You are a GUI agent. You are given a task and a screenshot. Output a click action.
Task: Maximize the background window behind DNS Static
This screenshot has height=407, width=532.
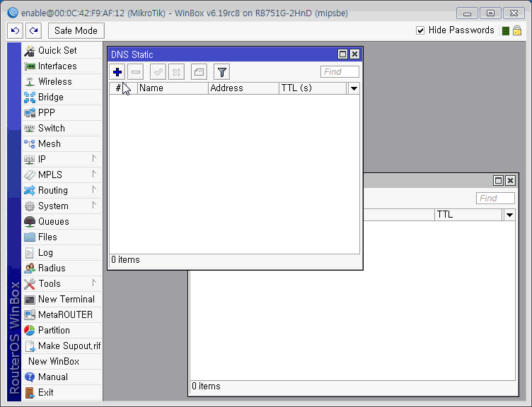tap(498, 181)
